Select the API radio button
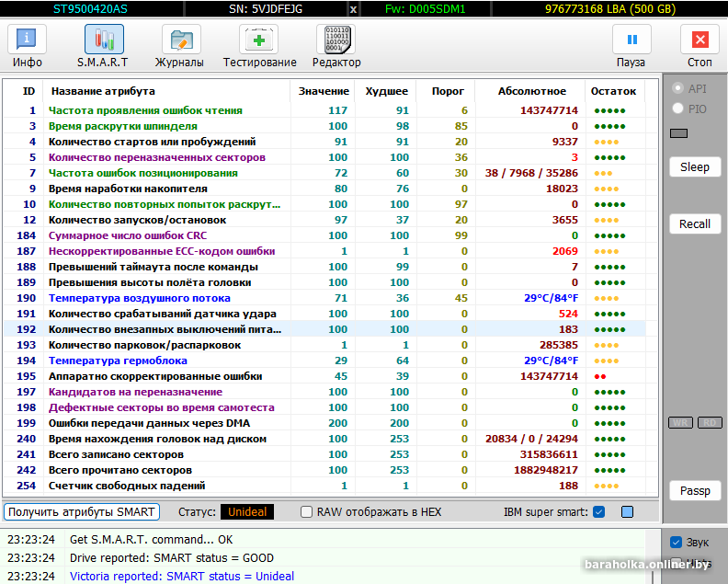Viewport: 728px width, 584px height. (678, 88)
